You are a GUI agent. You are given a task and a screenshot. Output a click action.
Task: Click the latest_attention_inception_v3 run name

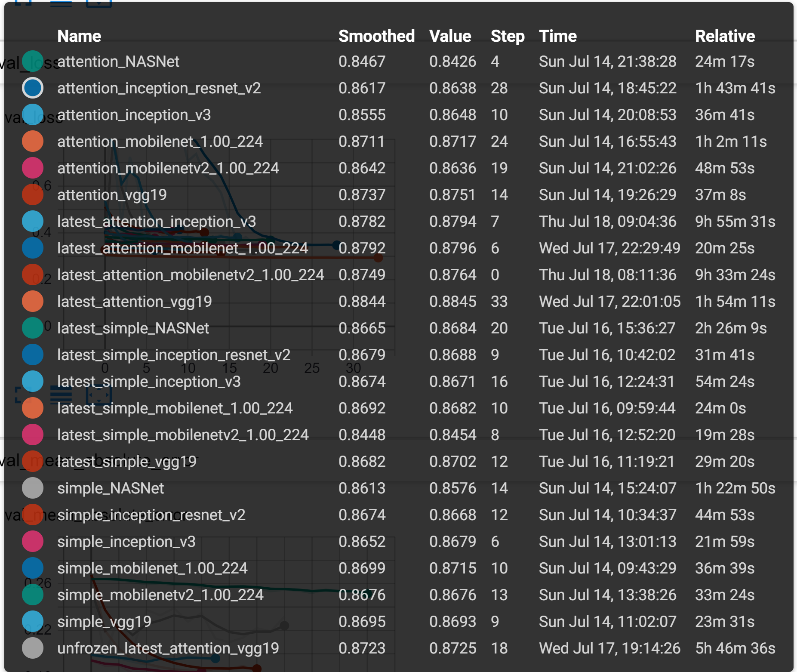(x=157, y=222)
